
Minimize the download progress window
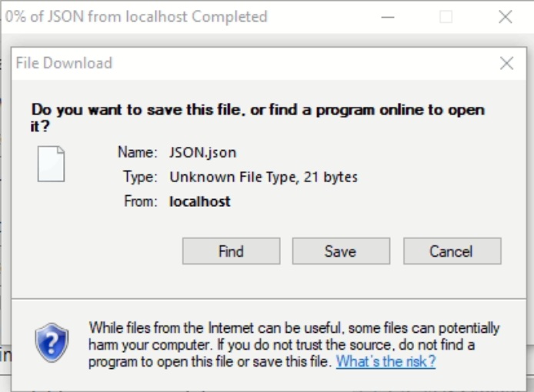388,17
